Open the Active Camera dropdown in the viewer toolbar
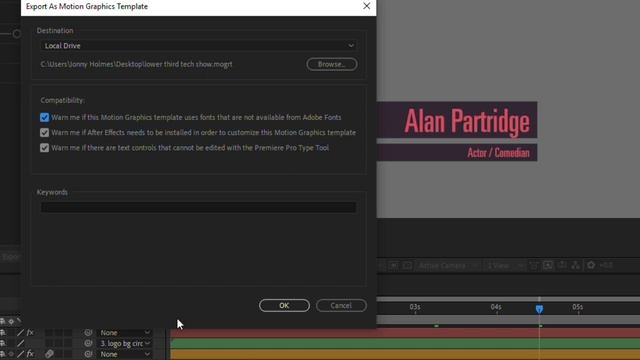Image resolution: width=640 pixels, height=360 pixels. [x=448, y=266]
